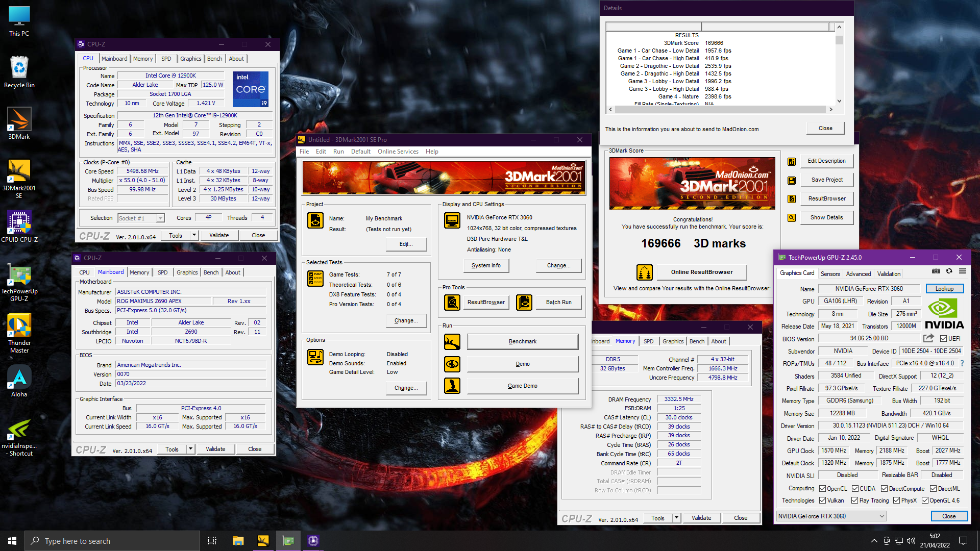Switch to the Advanced tab in GPU-Z

[x=859, y=274]
